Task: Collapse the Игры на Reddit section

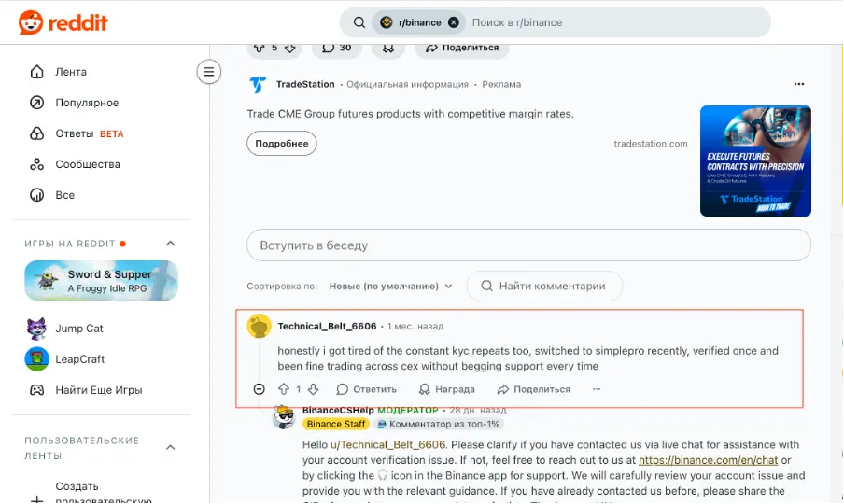Action: click(170, 244)
